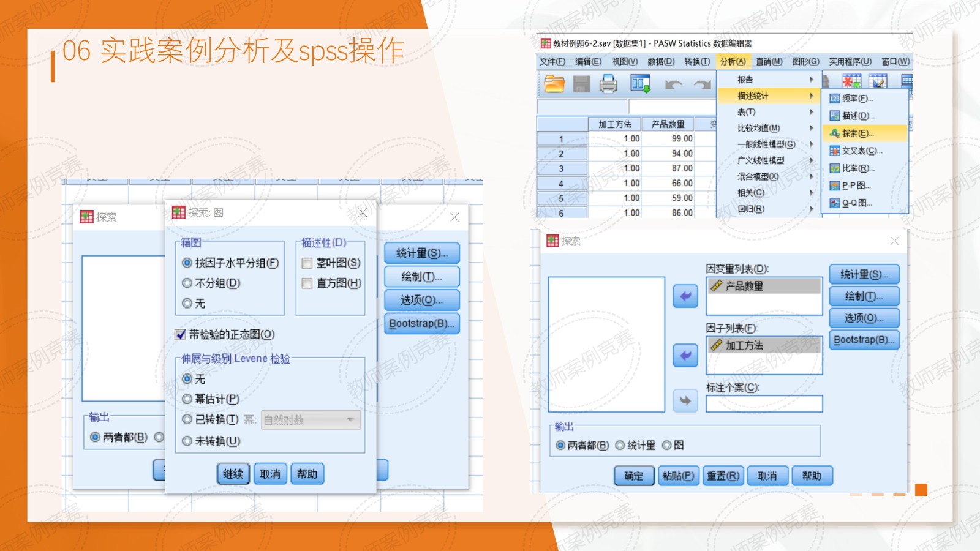
Task: Choose 探索(E)... from the submenu
Action: (858, 133)
